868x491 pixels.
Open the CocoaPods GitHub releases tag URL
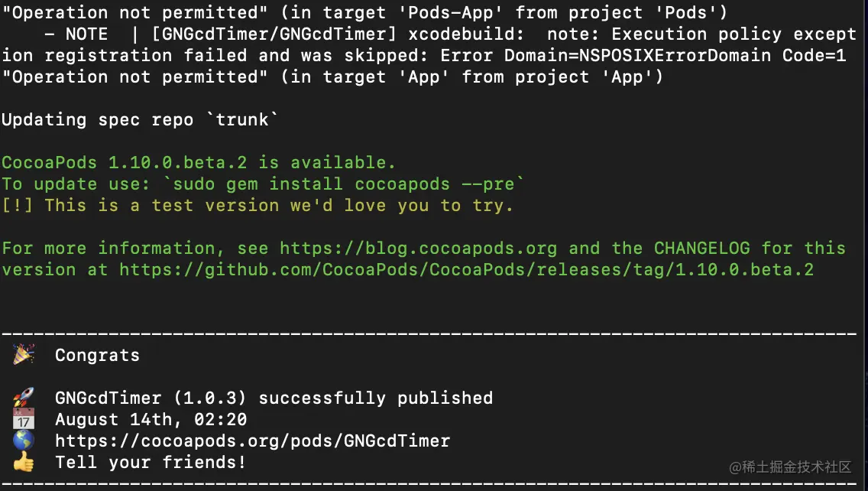(466, 270)
